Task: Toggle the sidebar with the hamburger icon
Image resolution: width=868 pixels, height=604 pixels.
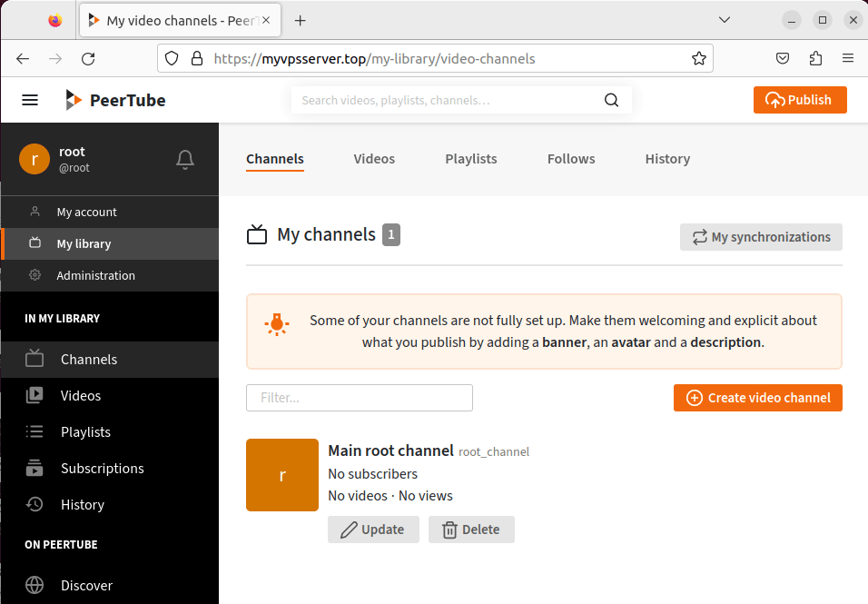Action: click(x=29, y=100)
